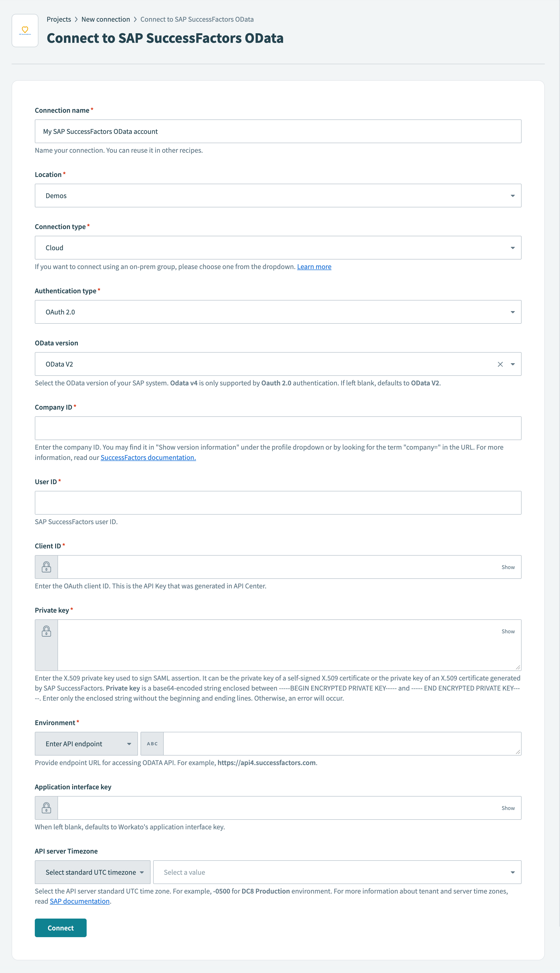
Task: Click the lock icon beside Application interface key
Action: (46, 808)
